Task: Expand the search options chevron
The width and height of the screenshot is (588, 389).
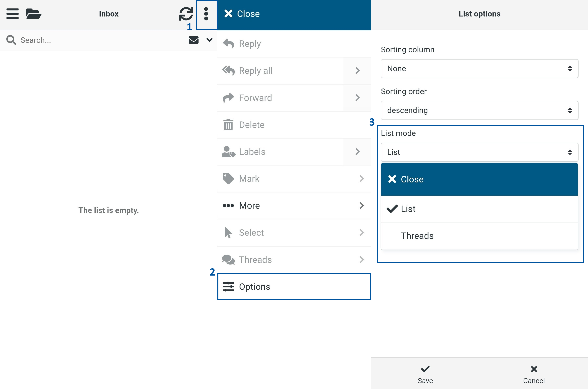Action: coord(209,40)
